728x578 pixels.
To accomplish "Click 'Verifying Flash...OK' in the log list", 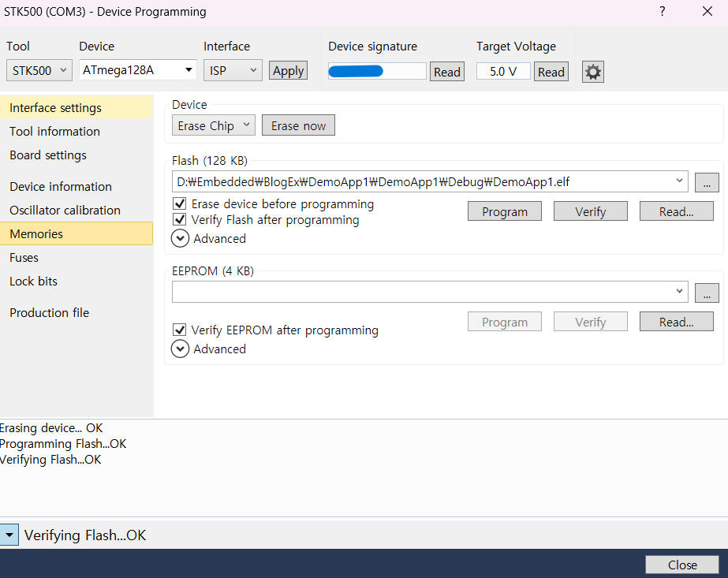I will tap(50, 460).
